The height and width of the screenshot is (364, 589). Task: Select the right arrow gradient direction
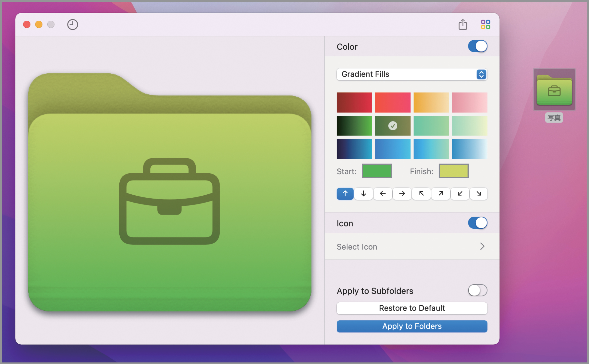402,193
